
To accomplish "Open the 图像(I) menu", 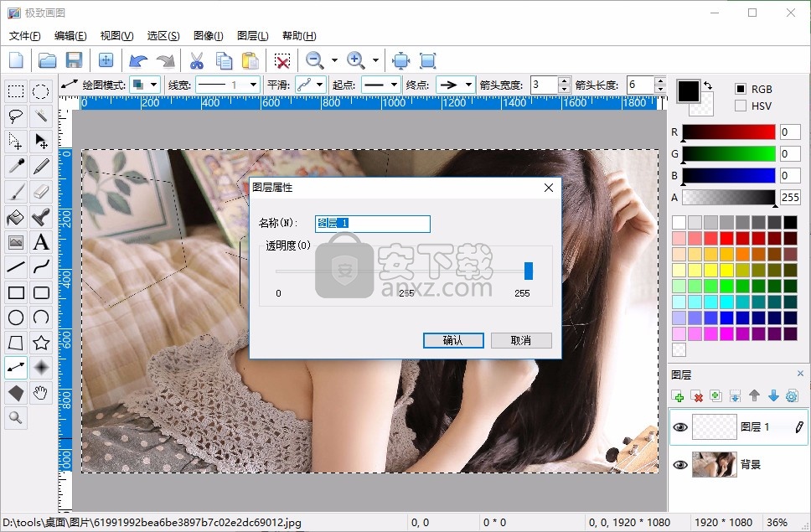I will tap(209, 36).
